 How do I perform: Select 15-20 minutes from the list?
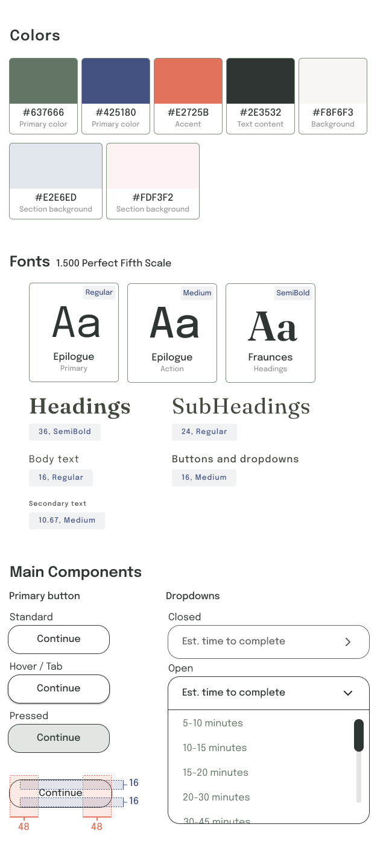215,772
